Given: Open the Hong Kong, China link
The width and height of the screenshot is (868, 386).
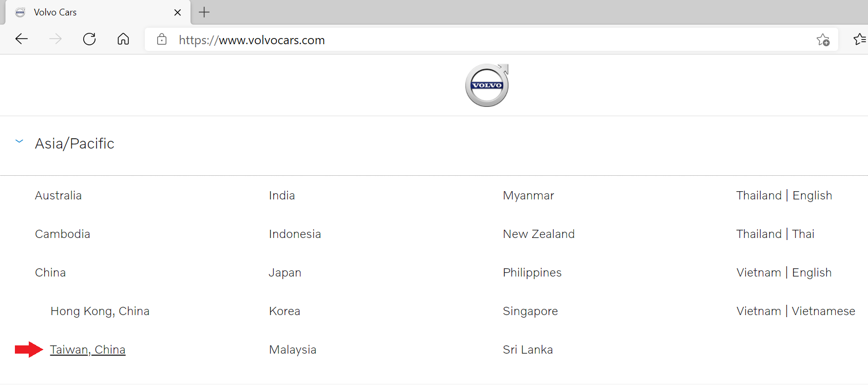Looking at the screenshot, I should pos(100,311).
